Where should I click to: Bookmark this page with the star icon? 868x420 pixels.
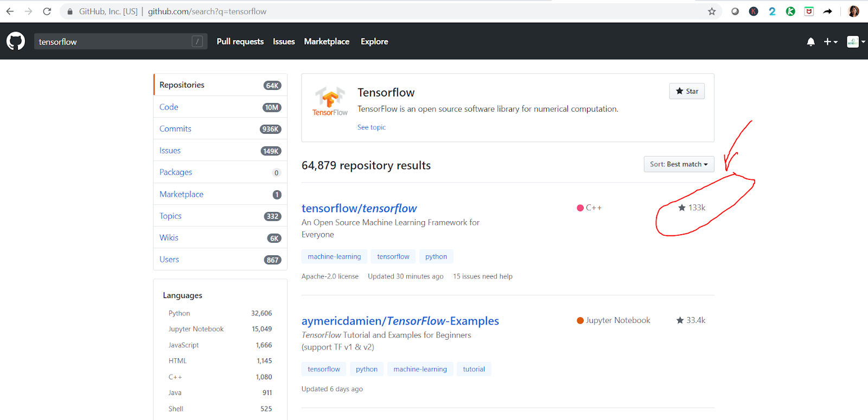pos(712,11)
